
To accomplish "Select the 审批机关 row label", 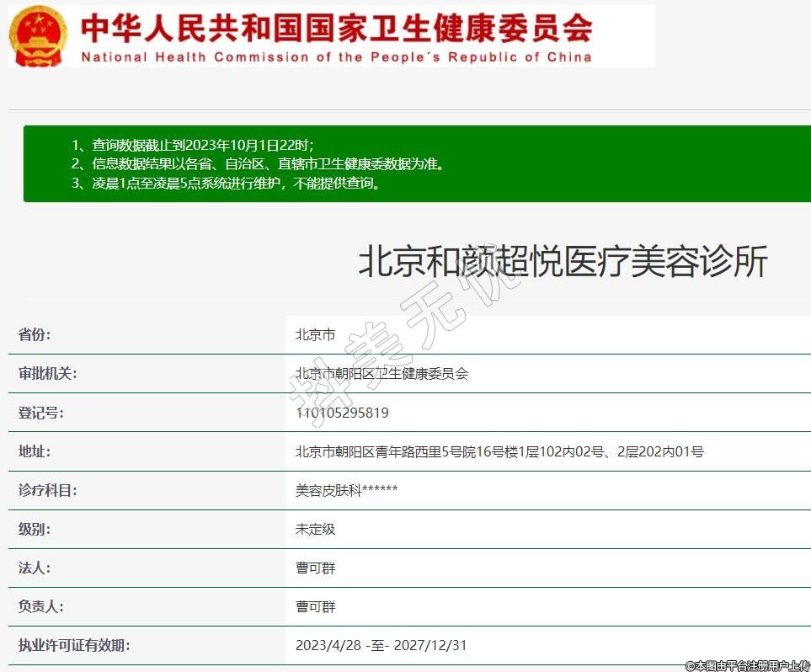I will (x=47, y=373).
